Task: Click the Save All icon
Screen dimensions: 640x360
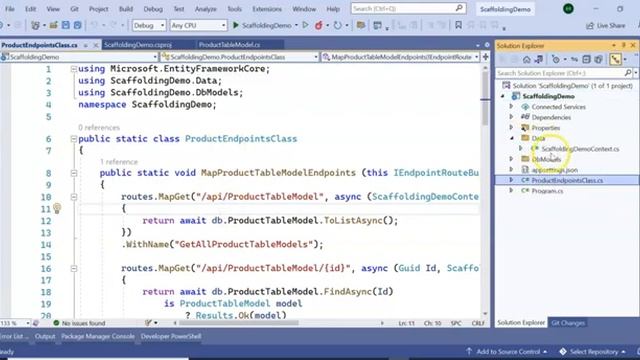Action: [x=78, y=25]
